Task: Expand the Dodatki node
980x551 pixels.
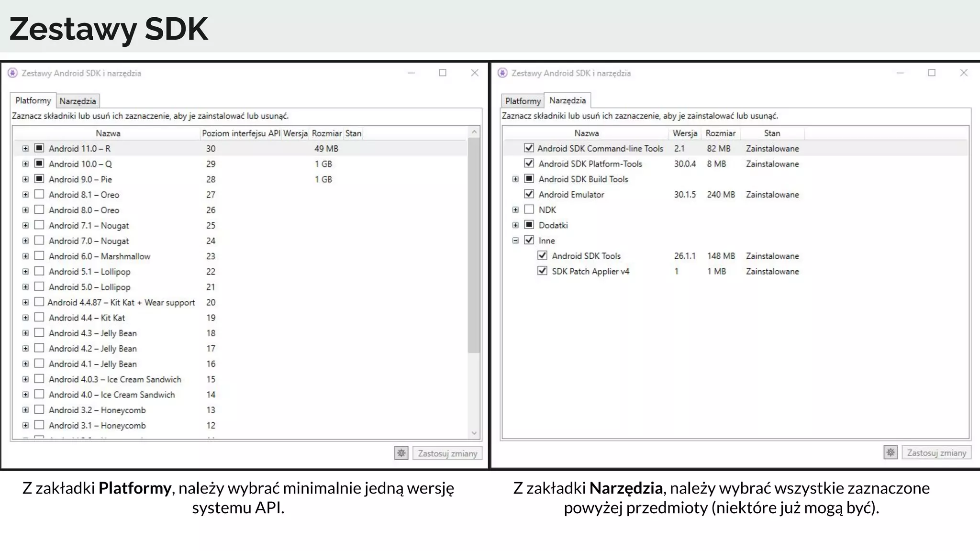Action: coord(515,225)
